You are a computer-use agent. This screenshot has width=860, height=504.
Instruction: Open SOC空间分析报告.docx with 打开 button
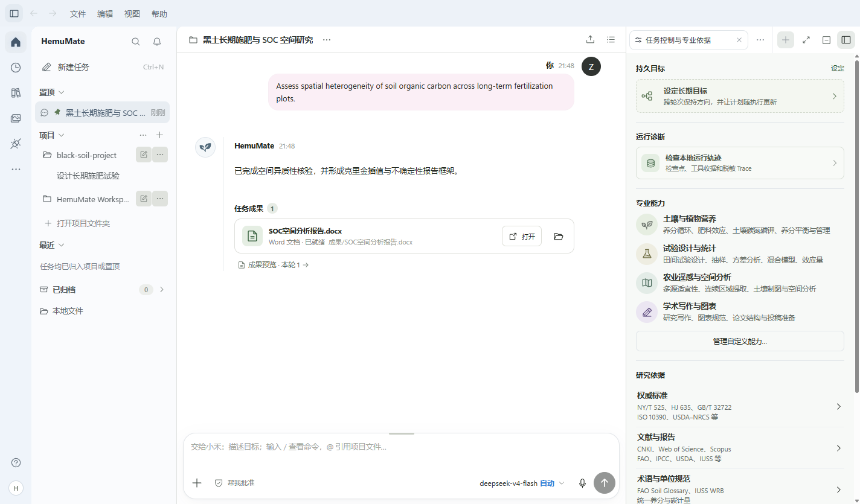[x=522, y=236]
